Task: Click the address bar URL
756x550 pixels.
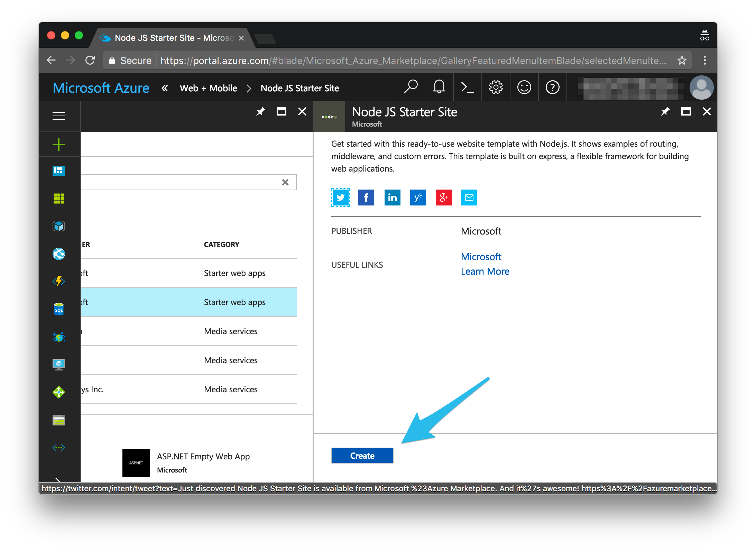Action: click(413, 61)
